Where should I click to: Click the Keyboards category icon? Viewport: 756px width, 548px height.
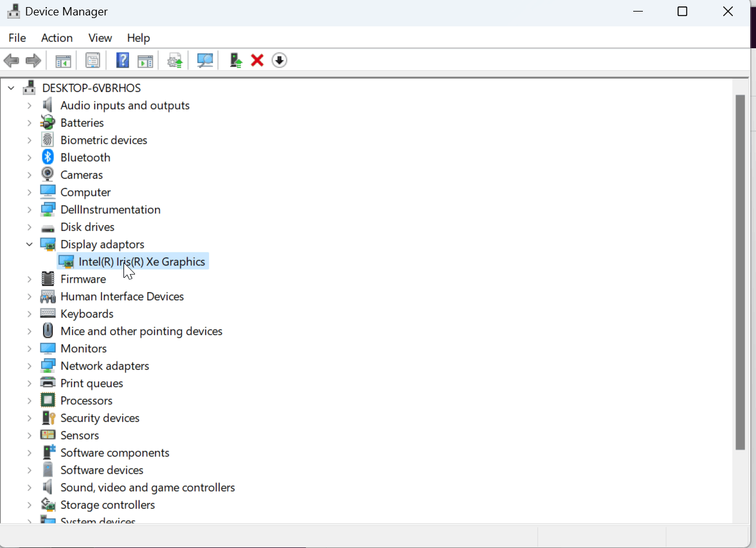pos(48,313)
